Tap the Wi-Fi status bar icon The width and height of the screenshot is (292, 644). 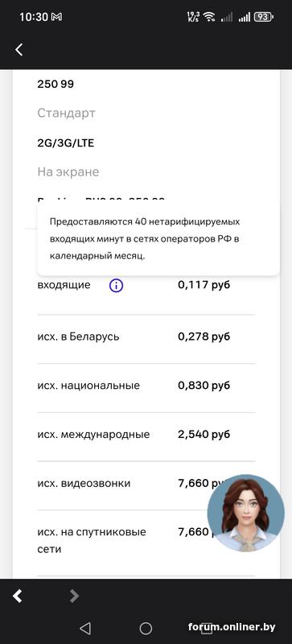(x=209, y=17)
